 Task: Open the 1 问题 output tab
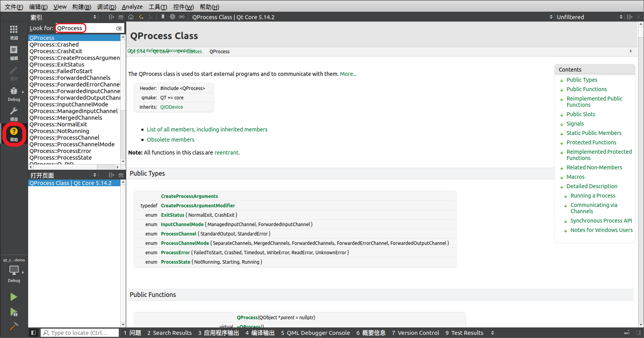[x=132, y=333]
